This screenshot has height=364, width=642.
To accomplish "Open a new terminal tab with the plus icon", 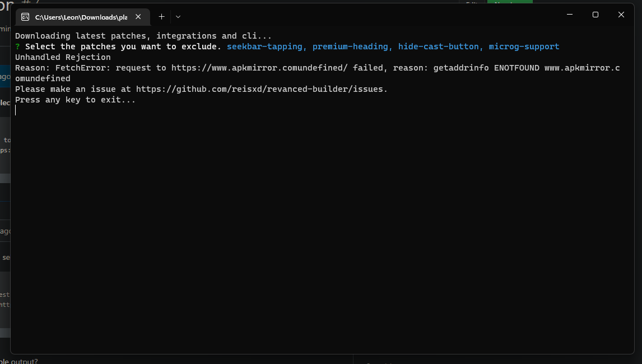I will (161, 17).
